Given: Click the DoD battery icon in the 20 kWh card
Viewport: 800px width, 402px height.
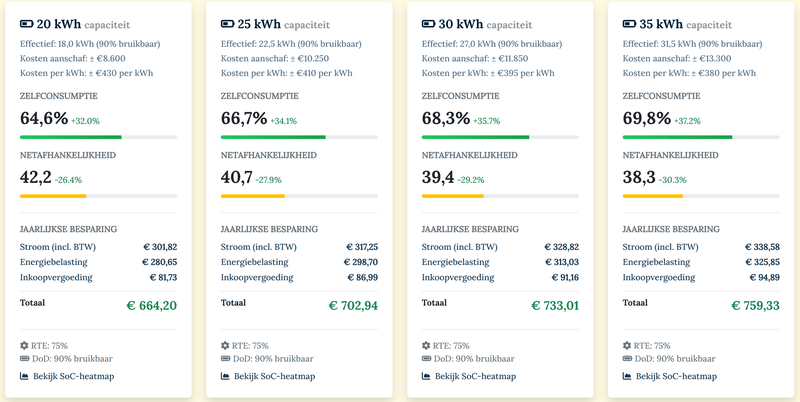Looking at the screenshot, I should [x=24, y=358].
